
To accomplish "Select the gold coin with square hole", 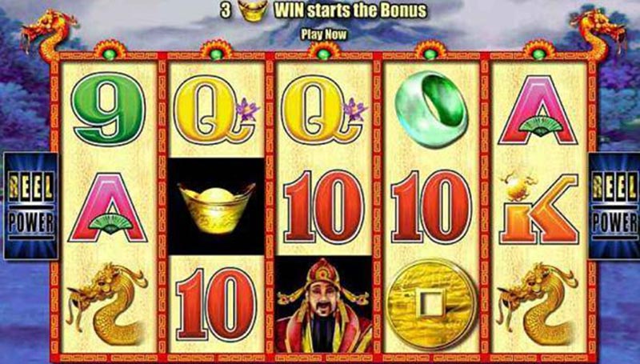I will pyautogui.click(x=432, y=304).
